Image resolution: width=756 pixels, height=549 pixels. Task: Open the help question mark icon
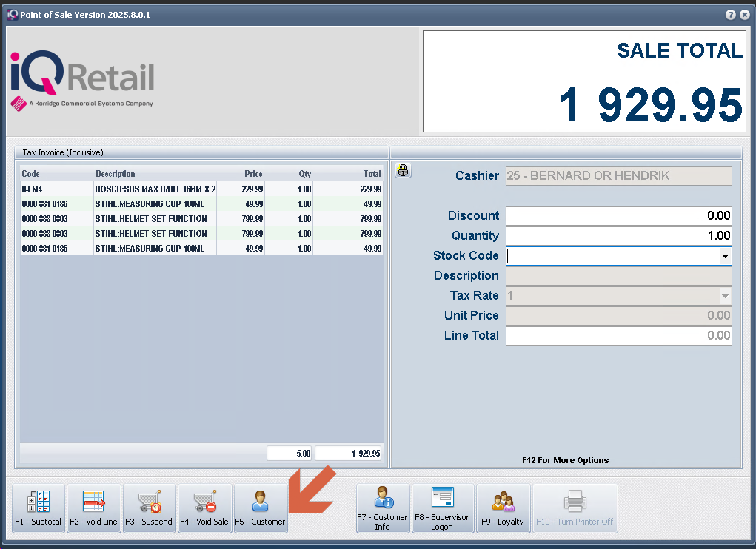[x=730, y=15]
